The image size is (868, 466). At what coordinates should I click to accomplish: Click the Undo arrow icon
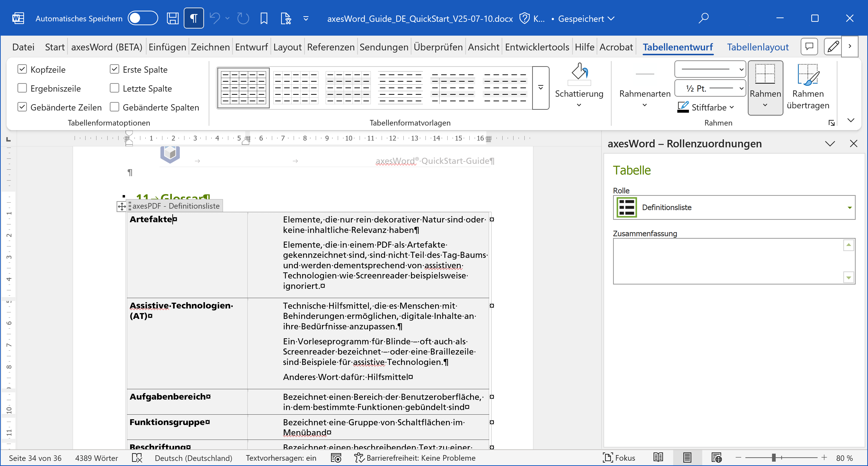tap(215, 18)
